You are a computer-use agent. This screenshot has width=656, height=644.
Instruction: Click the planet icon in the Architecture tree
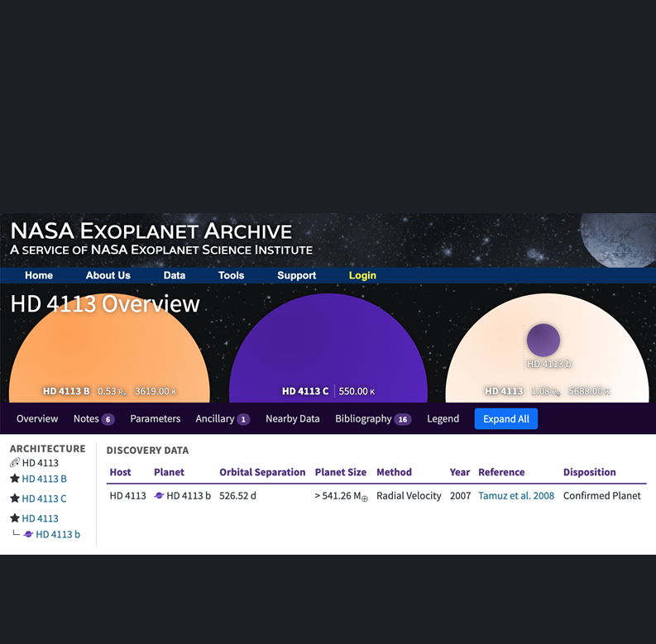tap(28, 535)
